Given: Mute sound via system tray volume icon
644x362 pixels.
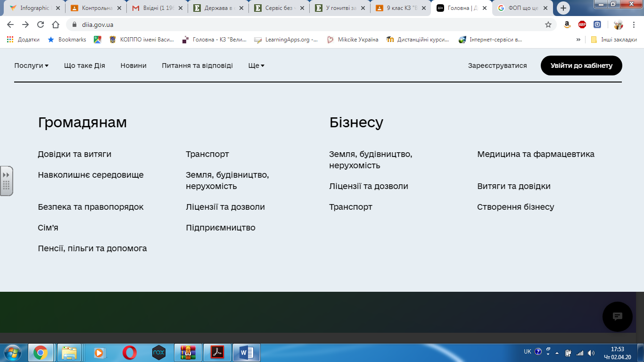Looking at the screenshot, I should click(591, 353).
